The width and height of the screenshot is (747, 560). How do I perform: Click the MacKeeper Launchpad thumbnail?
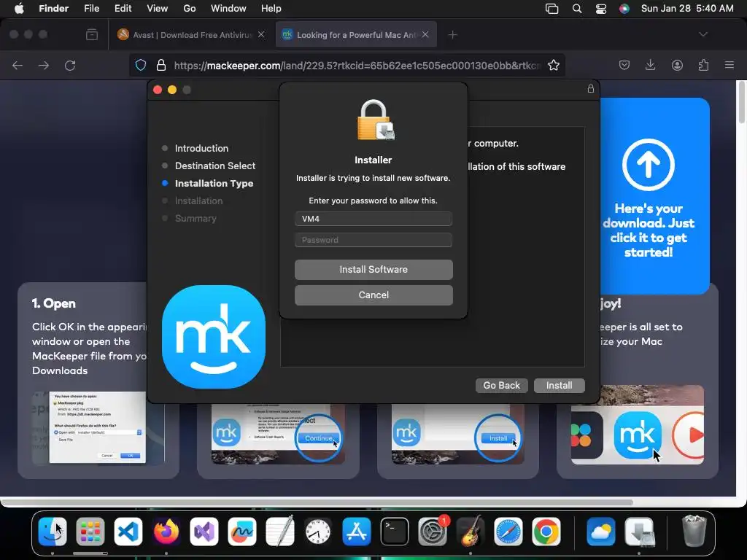pos(638,425)
